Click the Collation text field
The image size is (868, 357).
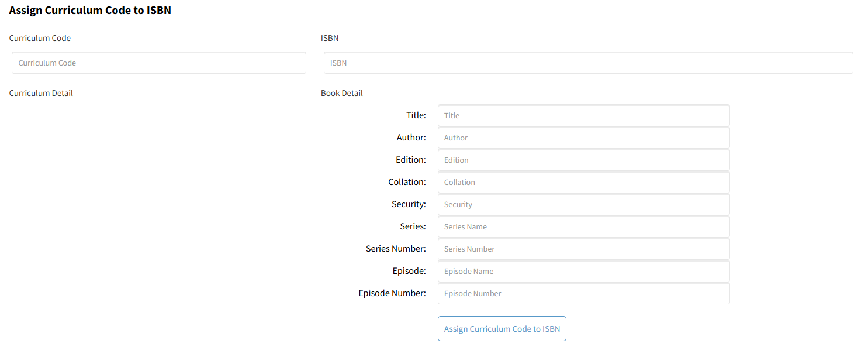(x=584, y=182)
